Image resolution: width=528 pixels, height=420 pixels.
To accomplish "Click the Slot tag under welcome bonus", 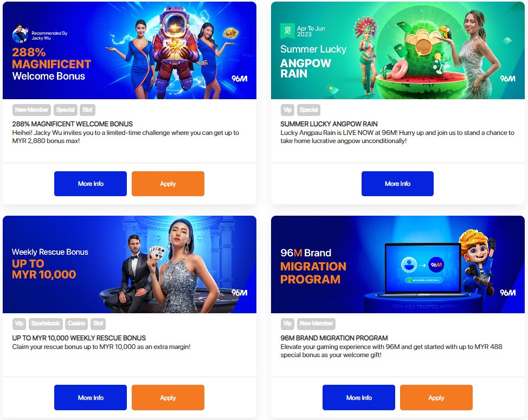I will pos(88,109).
